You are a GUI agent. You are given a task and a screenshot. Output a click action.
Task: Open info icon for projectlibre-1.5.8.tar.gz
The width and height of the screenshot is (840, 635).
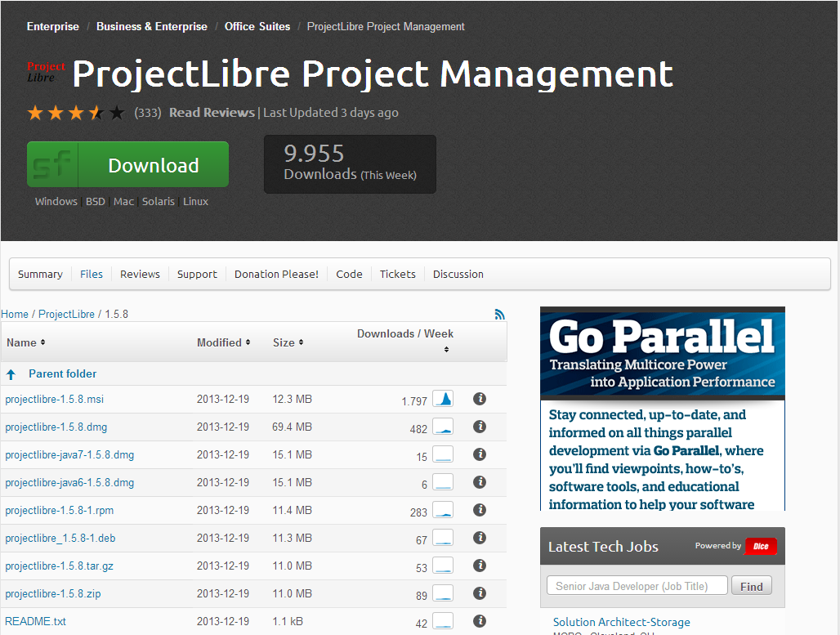[480, 566]
